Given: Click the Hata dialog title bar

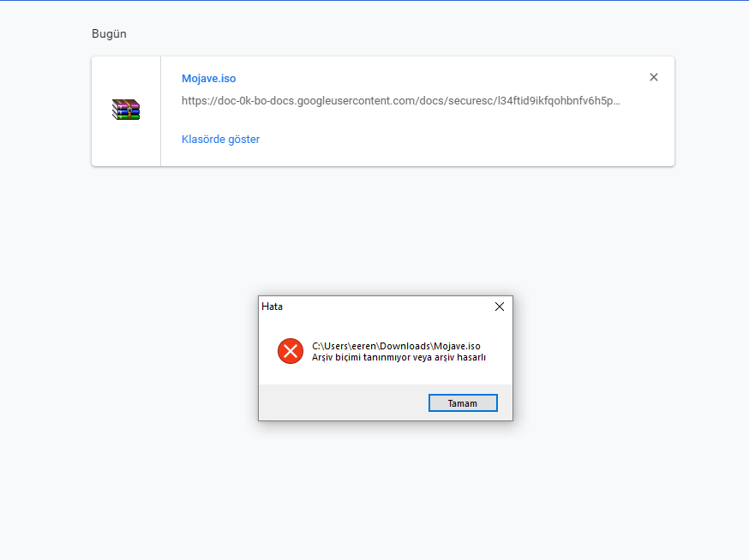Looking at the screenshot, I should (377, 307).
